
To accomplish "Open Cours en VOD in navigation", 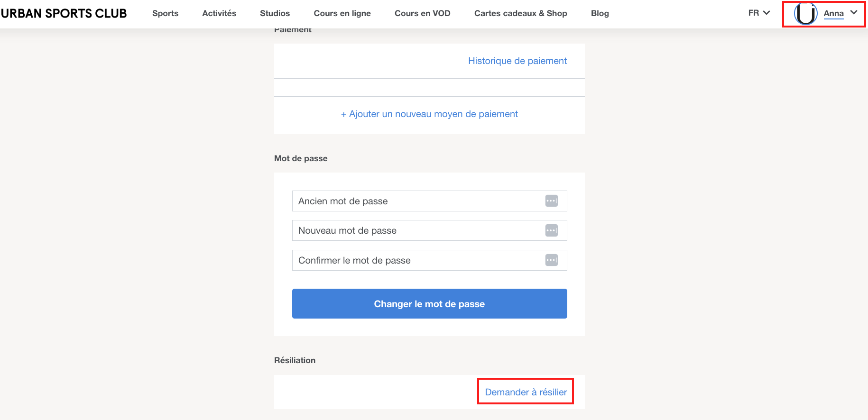I will pyautogui.click(x=422, y=13).
